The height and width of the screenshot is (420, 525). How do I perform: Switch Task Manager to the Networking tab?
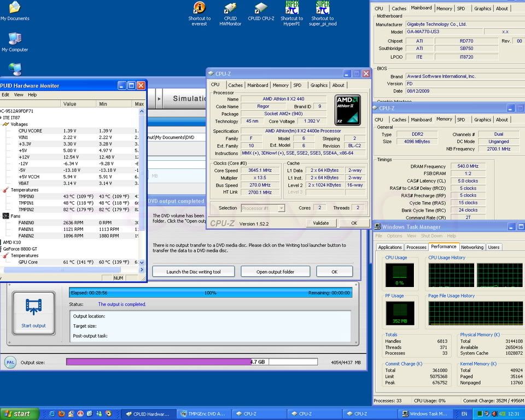[x=472, y=247]
